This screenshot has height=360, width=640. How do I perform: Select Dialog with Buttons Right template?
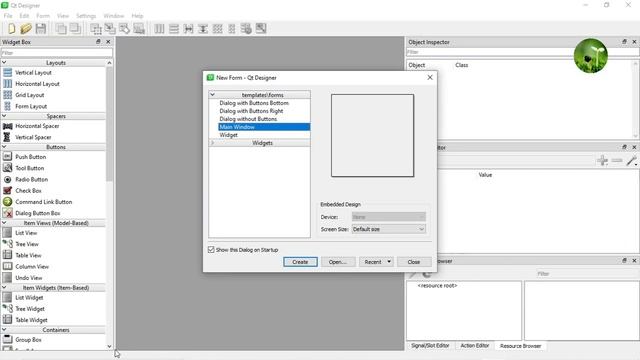click(251, 111)
